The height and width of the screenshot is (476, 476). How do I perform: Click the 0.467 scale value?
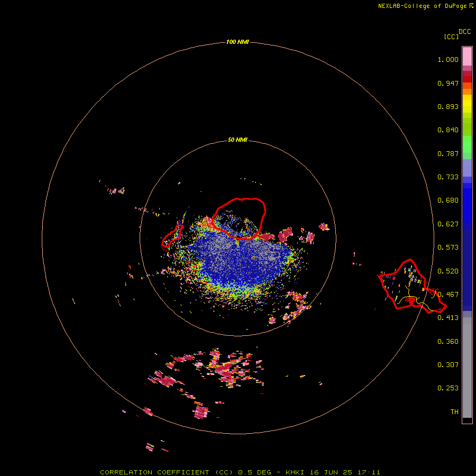(448, 295)
